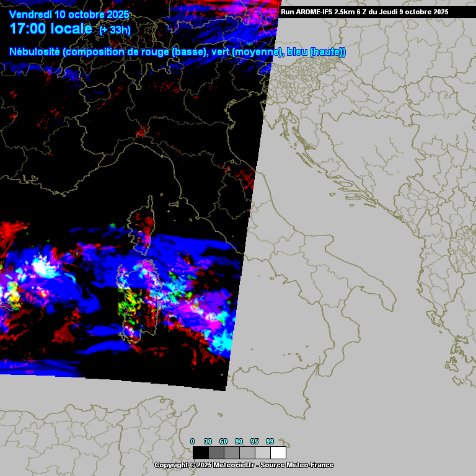Image resolution: width=476 pixels, height=476 pixels.
Task: Click the dark gray legend swatch for 30
Action: [x=216, y=452]
